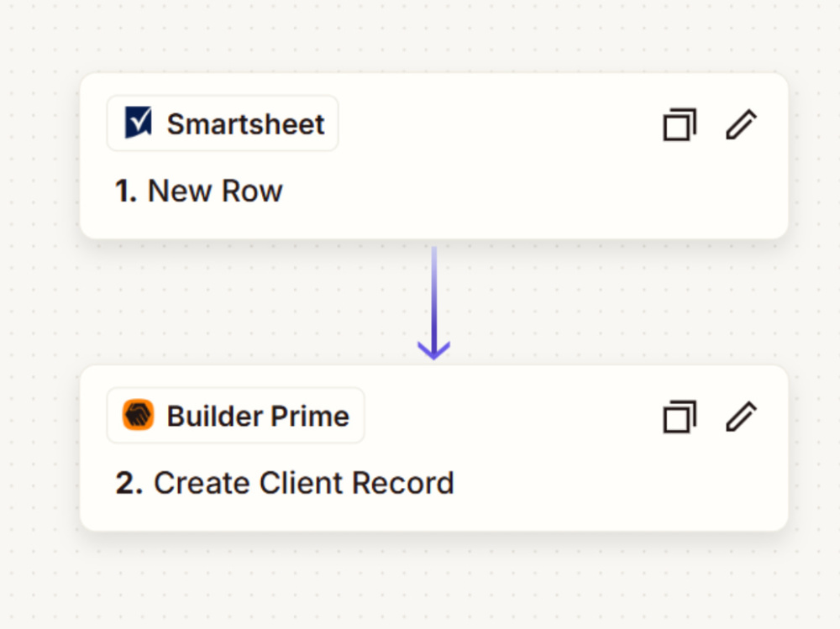Click the purple arrow between steps
840x629 pixels.
[434, 303]
